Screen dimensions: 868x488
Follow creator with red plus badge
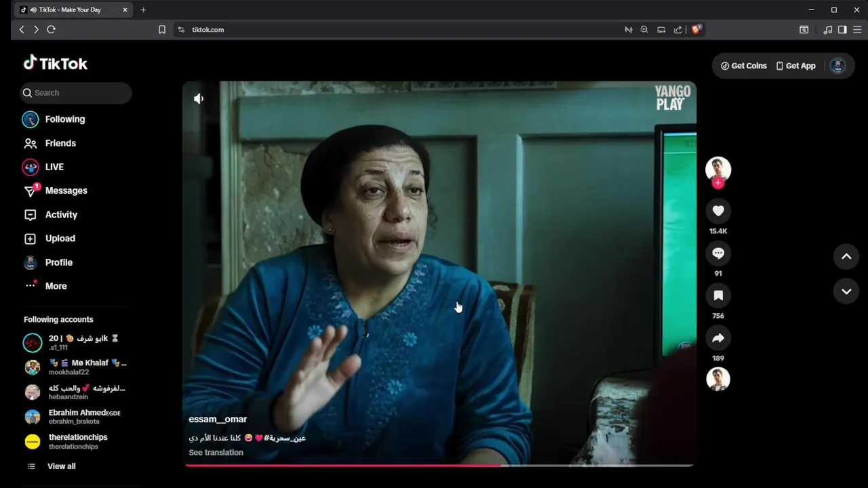pyautogui.click(x=718, y=183)
